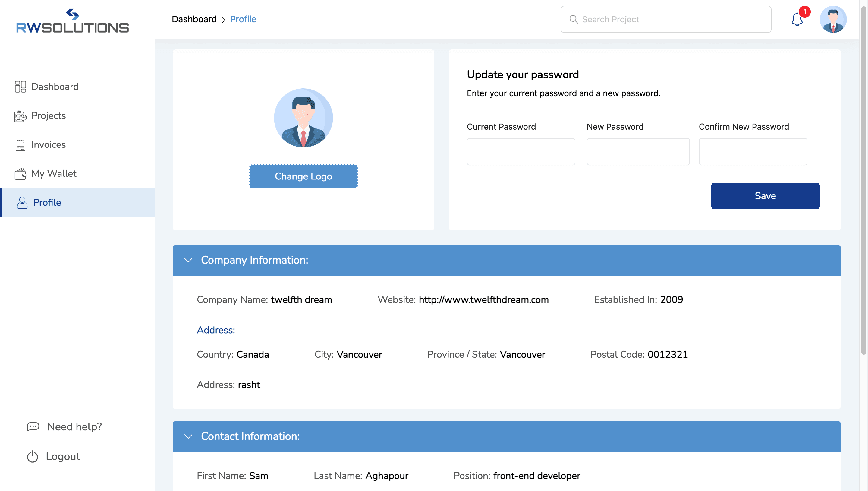Collapse the Contact Information chevron
Image resolution: width=868 pixels, height=491 pixels.
click(188, 436)
